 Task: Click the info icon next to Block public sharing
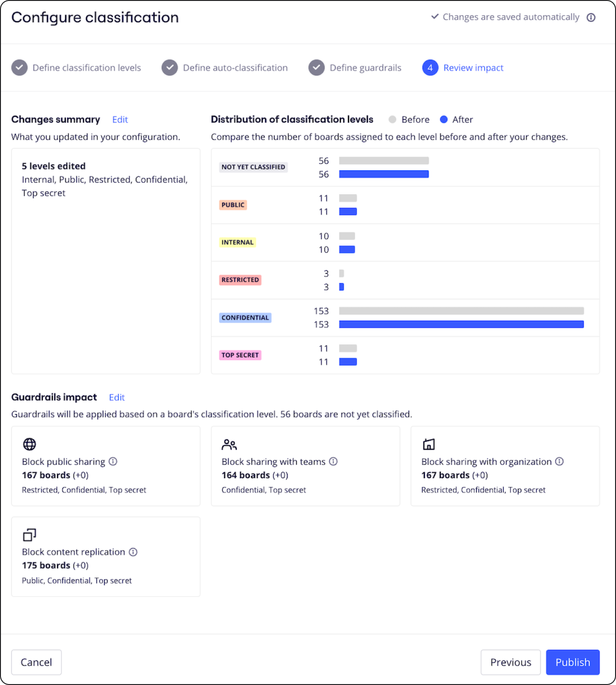click(x=114, y=462)
